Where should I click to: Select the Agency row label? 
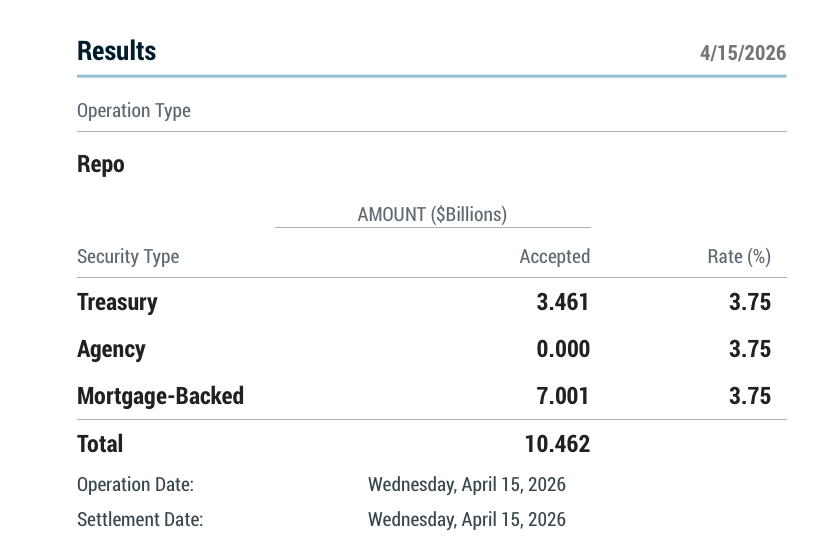[111, 349]
